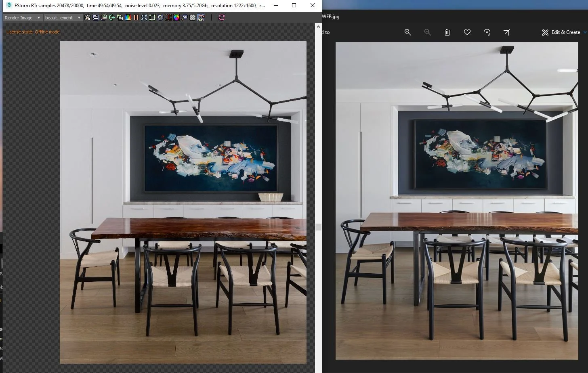Image resolution: width=588 pixels, height=373 pixels.
Task: Click the restart render refresh icon
Action: pos(221,17)
